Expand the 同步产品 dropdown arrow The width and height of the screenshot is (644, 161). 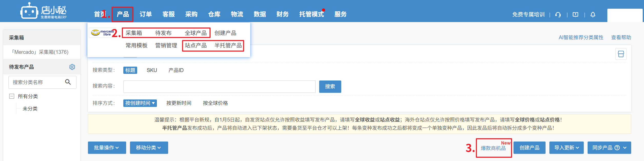coord(625,148)
